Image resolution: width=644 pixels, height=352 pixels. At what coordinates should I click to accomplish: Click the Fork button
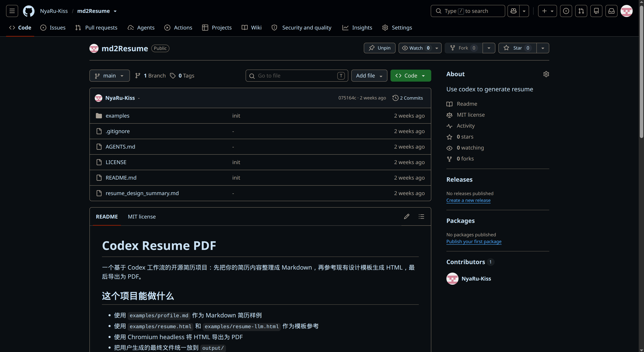[x=463, y=48]
